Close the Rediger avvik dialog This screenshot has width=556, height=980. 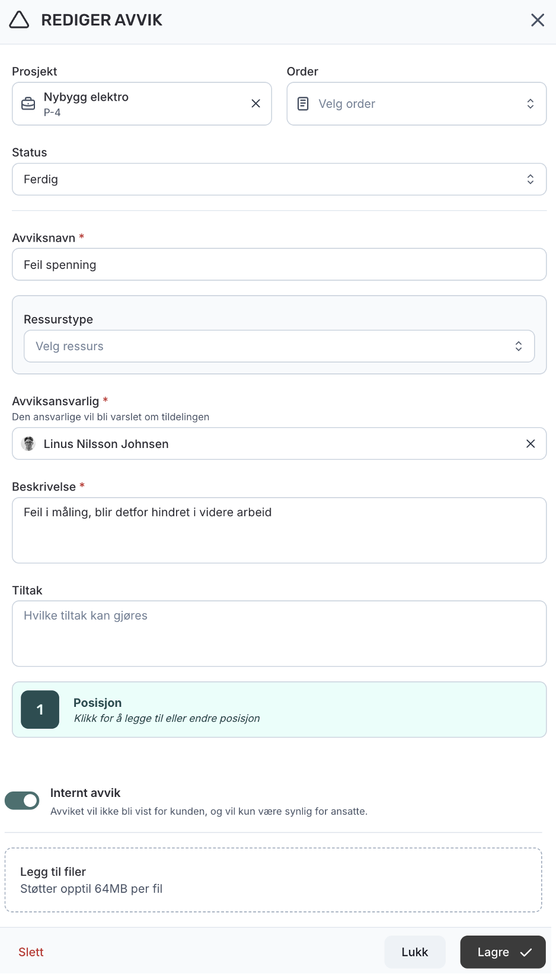coord(537,20)
